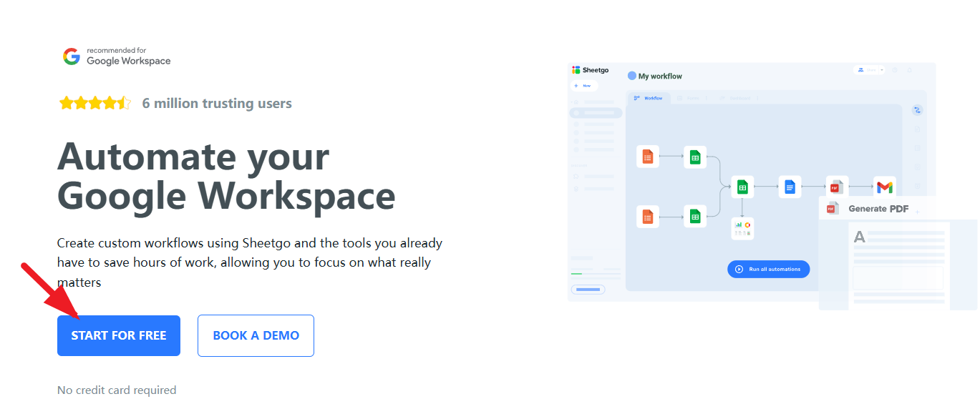Screen dimensions: 980x409
Task: Click the pill button at sidebar bottom
Action: click(x=588, y=290)
